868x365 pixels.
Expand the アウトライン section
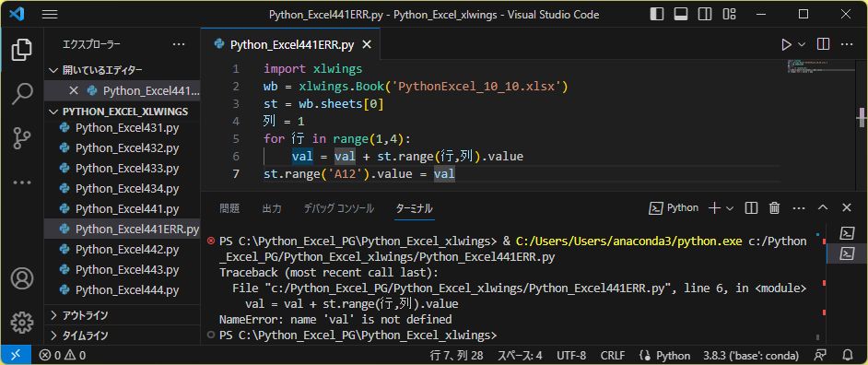(123, 315)
